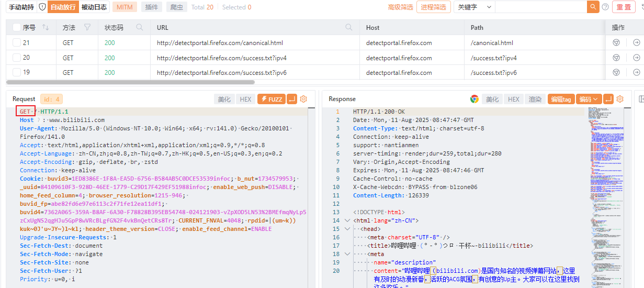The height and width of the screenshot is (288, 644).
Task: Click the shield icon beside 手动劫持
Action: point(42,7)
